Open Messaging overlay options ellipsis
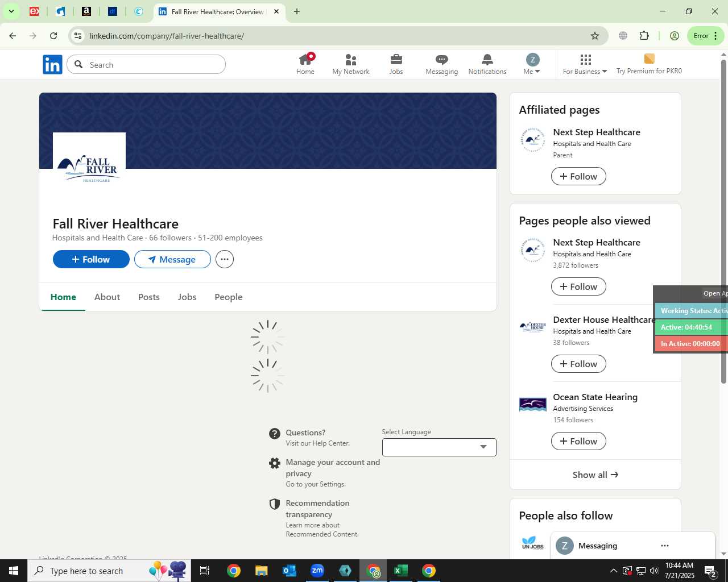728x582 pixels. click(665, 546)
